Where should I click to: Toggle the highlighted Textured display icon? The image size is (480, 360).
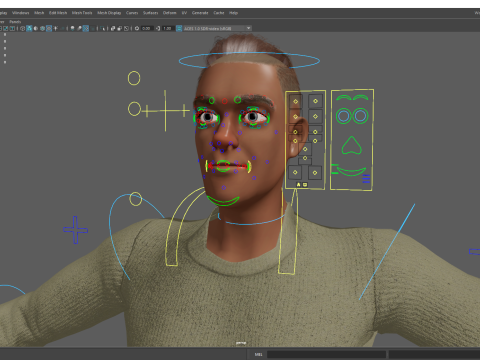tap(49, 28)
